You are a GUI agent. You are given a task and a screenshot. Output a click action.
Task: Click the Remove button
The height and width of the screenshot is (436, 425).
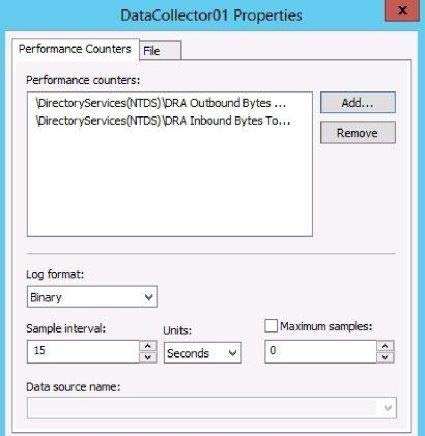pyautogui.click(x=358, y=133)
